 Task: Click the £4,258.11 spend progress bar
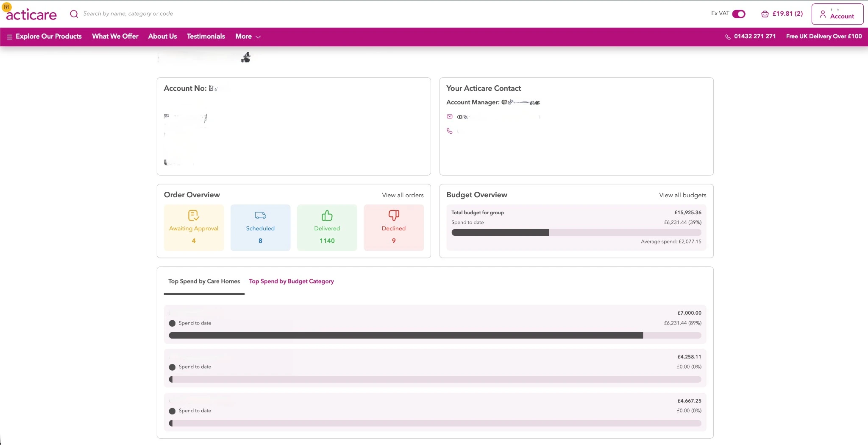pyautogui.click(x=435, y=379)
